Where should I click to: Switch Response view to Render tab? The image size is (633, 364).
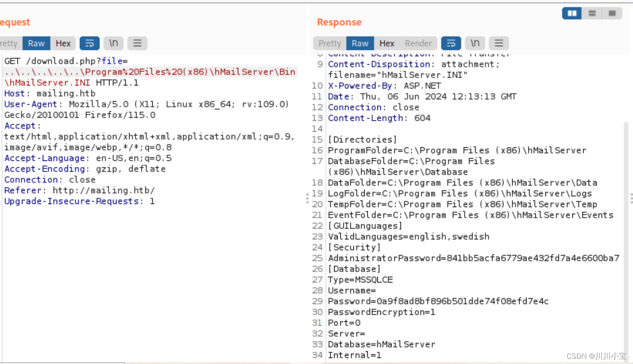point(418,43)
